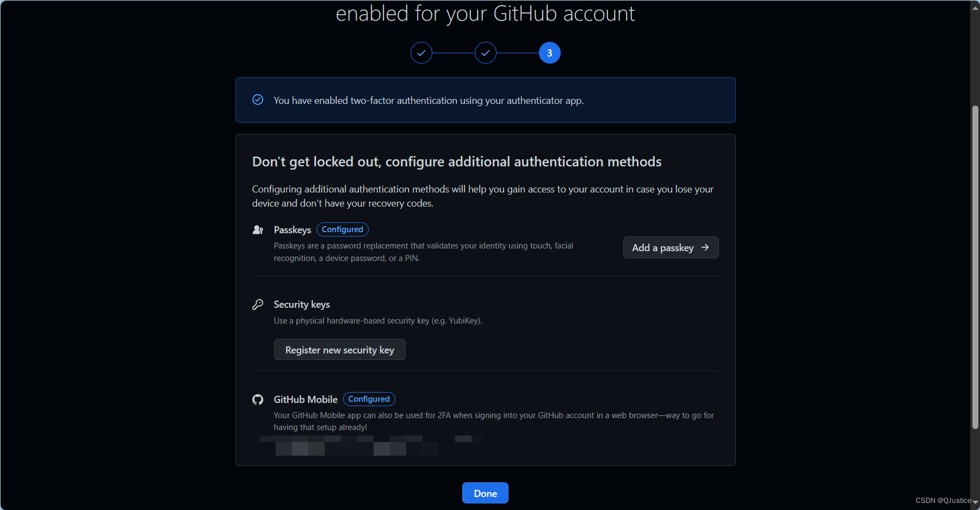Click the Passkeys person icon
The image size is (980, 510).
coord(258,229)
